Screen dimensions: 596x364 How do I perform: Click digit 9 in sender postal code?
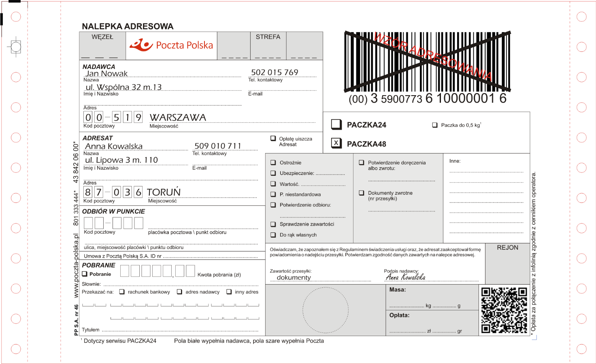pos(138,117)
